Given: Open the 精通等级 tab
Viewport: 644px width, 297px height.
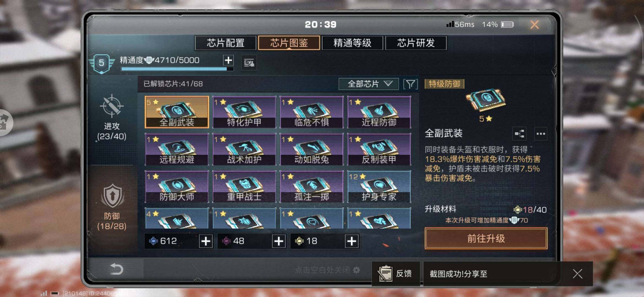Looking at the screenshot, I should pyautogui.click(x=352, y=43).
